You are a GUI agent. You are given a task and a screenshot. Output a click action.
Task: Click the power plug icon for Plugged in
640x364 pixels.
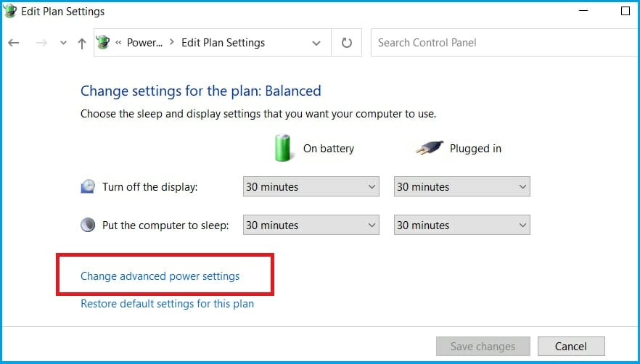pyautogui.click(x=429, y=148)
